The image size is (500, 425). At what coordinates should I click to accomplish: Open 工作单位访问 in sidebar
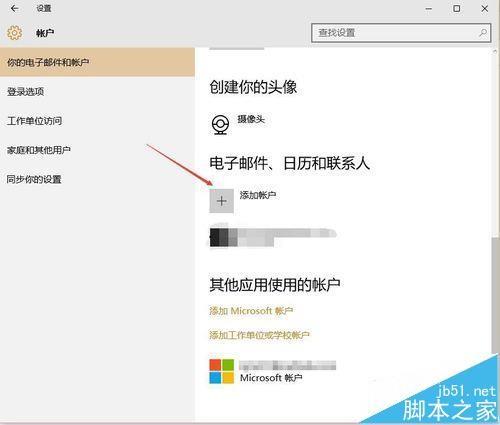[x=97, y=121]
